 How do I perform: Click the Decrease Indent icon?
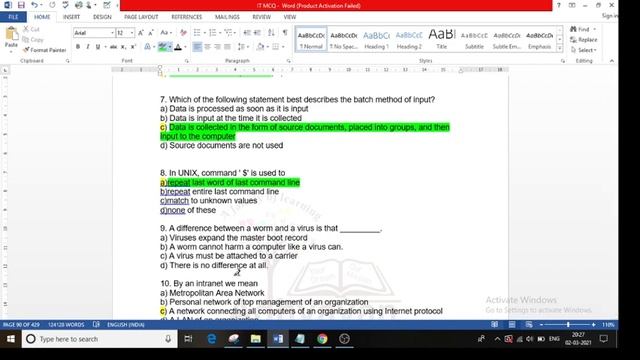click(247, 33)
